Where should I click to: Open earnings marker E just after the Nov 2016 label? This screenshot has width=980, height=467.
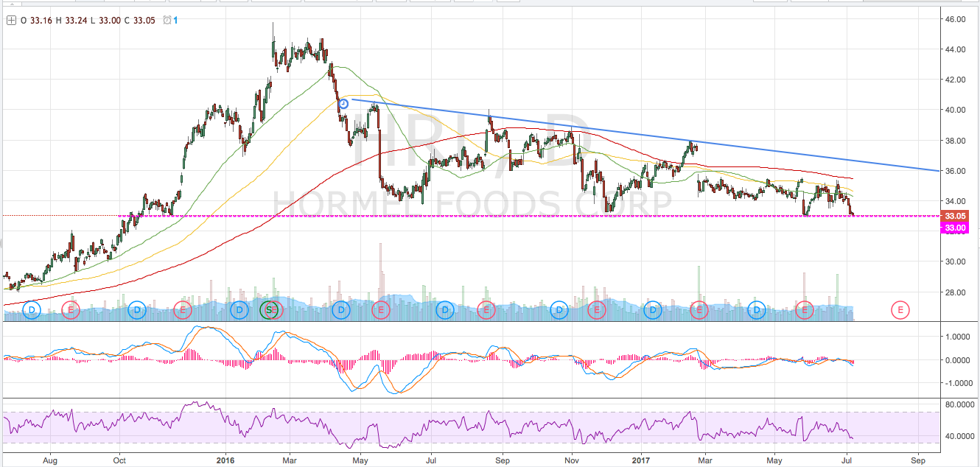coord(596,310)
